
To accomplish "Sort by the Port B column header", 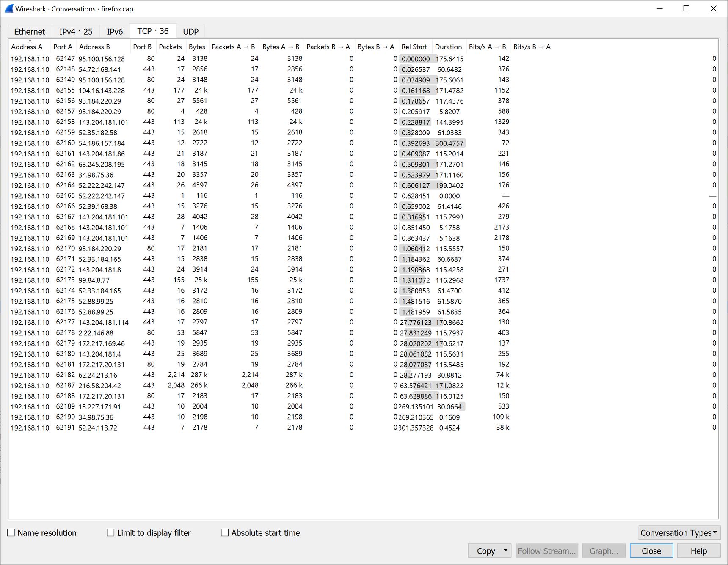I will tap(143, 47).
